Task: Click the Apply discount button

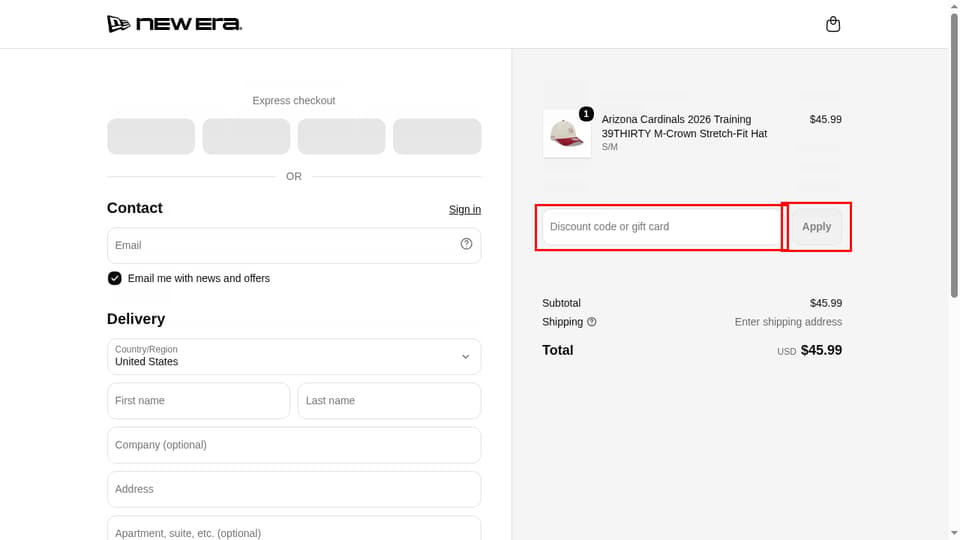Action: 816,227
